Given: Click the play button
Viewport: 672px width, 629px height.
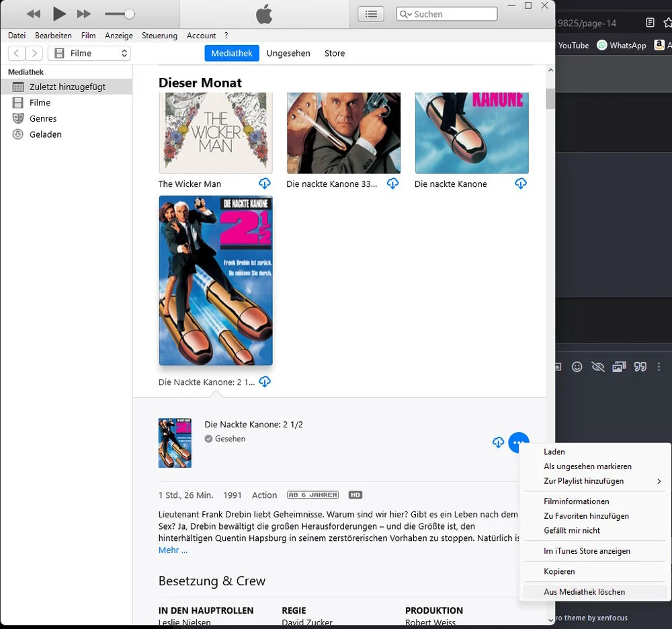Looking at the screenshot, I should point(58,13).
